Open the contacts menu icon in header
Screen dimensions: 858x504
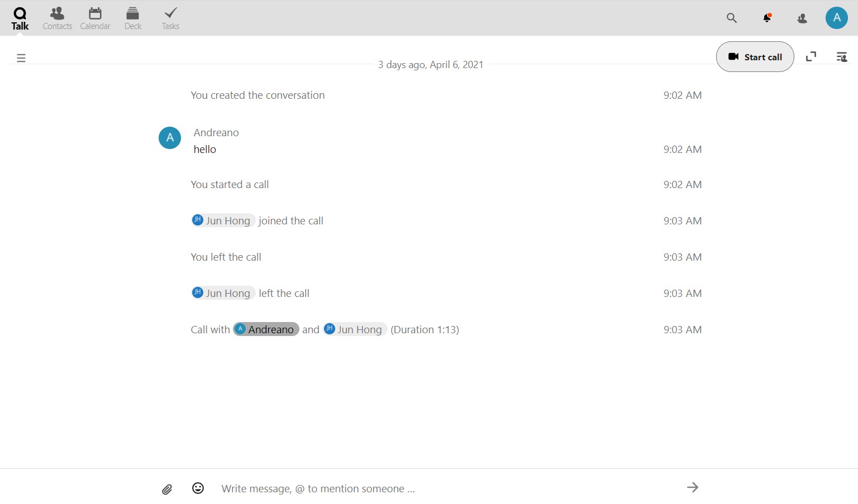802,18
